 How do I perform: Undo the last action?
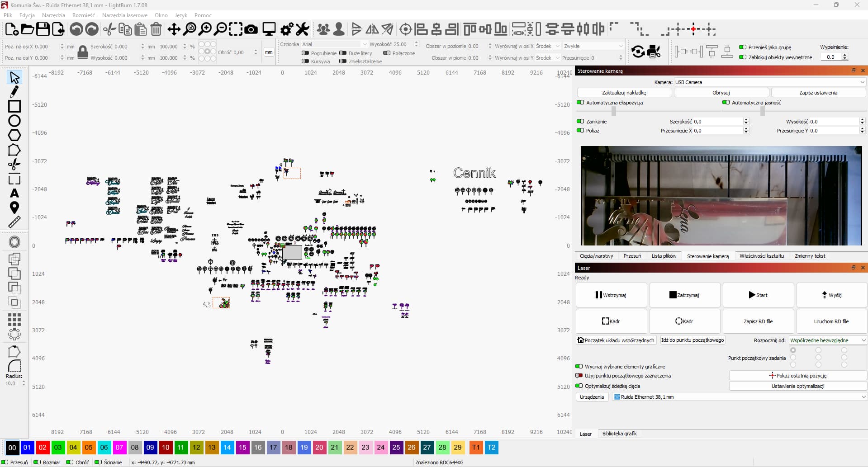pos(76,29)
